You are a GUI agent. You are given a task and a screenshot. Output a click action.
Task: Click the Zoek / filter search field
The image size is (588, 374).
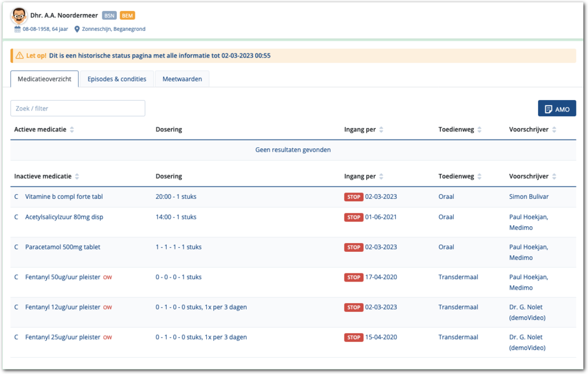click(78, 108)
